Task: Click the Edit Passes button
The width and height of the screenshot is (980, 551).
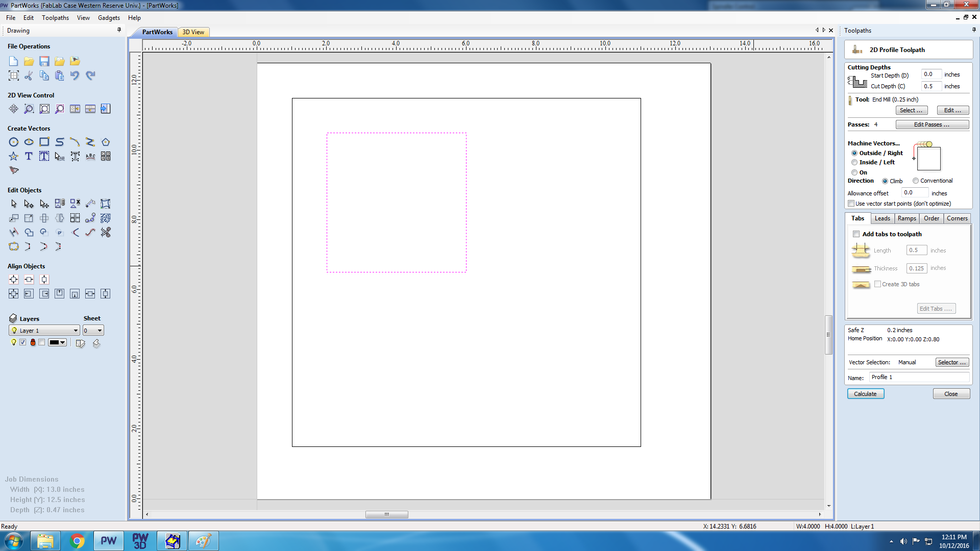Action: 932,124
